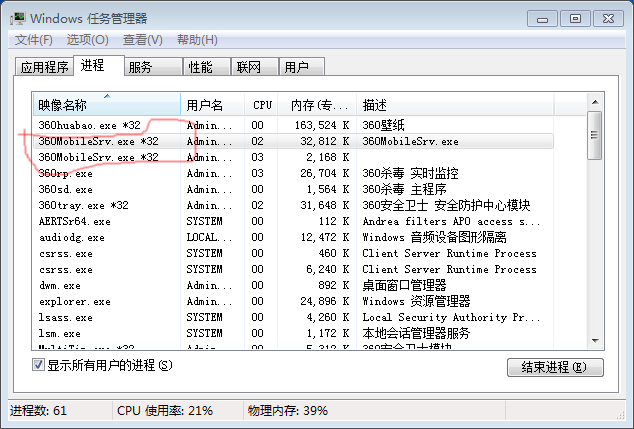The height and width of the screenshot is (429, 634).
Task: Open the 用户 tab
Action: pyautogui.click(x=302, y=67)
